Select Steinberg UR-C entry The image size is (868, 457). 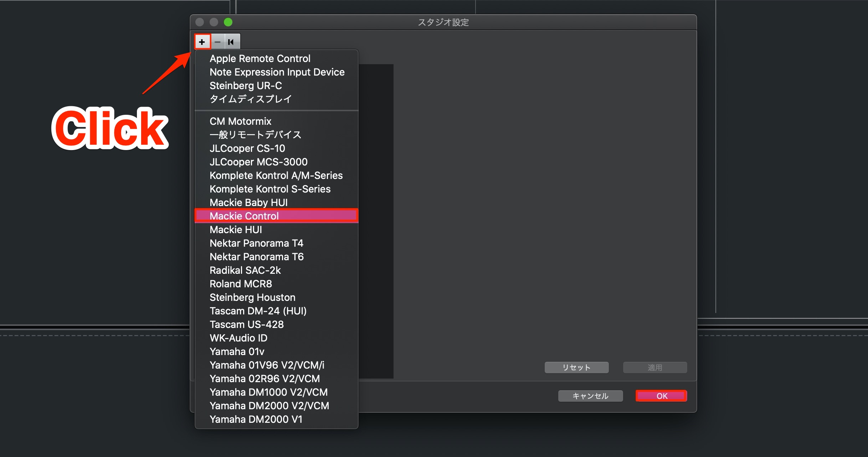click(x=276, y=86)
